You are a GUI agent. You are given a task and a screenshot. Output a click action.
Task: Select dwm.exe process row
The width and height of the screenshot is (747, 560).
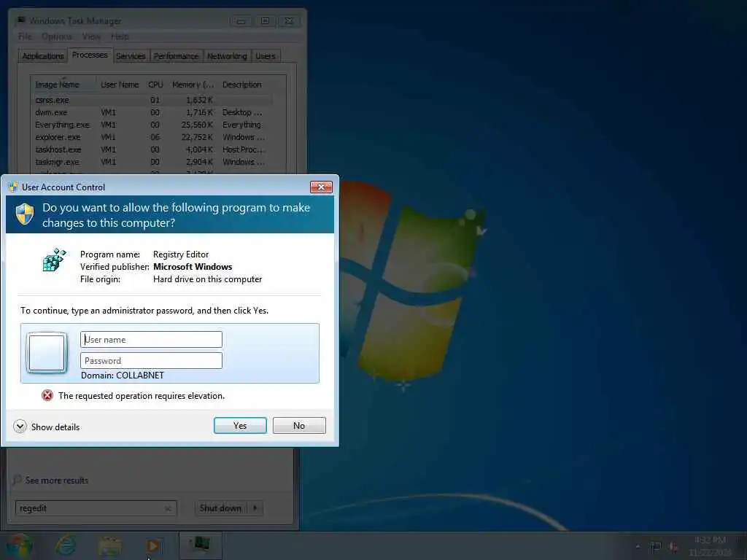152,112
